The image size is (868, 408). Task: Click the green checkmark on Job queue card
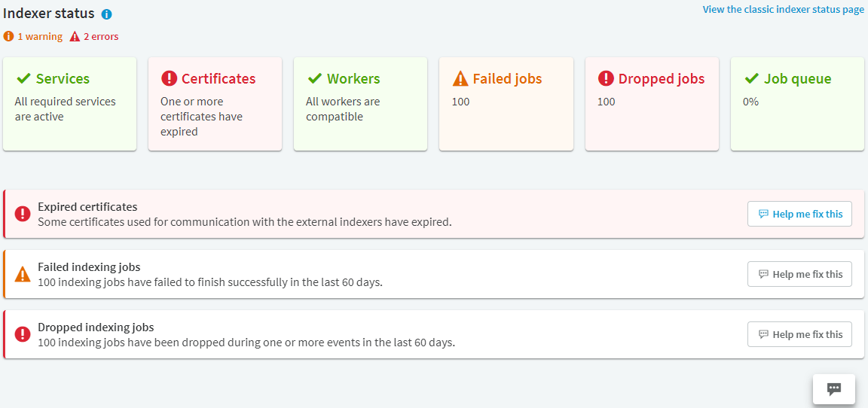pyautogui.click(x=751, y=78)
